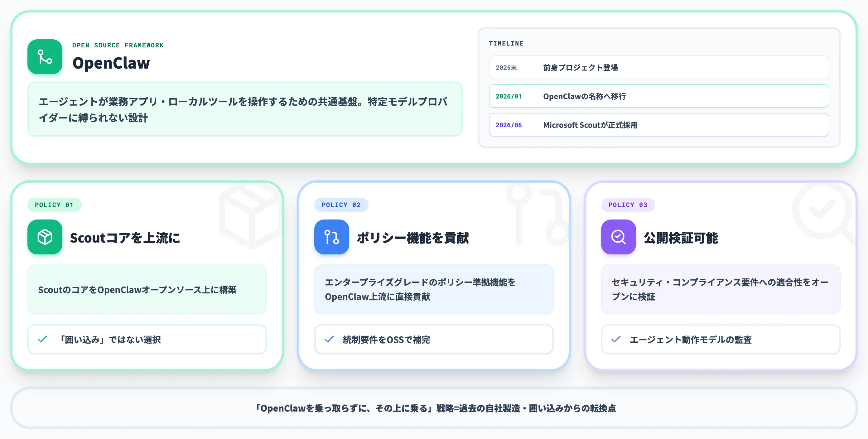This screenshot has width=868, height=439.
Task: Click the 2026/06 date label
Action: tap(509, 125)
